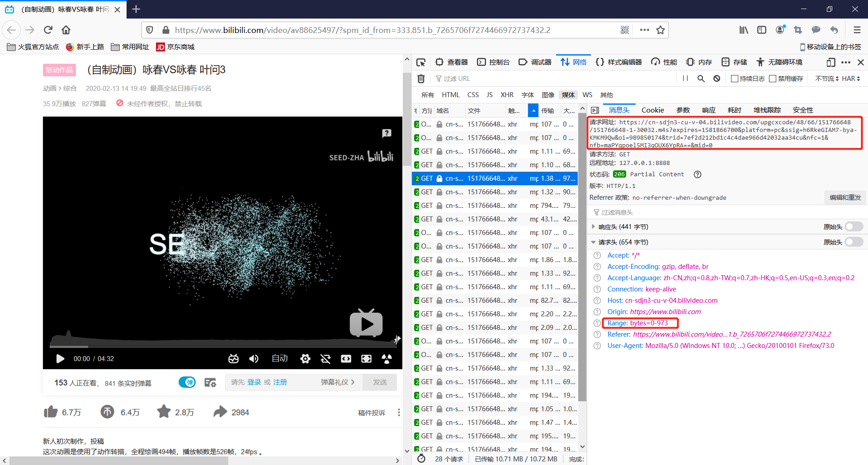
Task: Favorite the video with the star icon
Action: (164, 412)
